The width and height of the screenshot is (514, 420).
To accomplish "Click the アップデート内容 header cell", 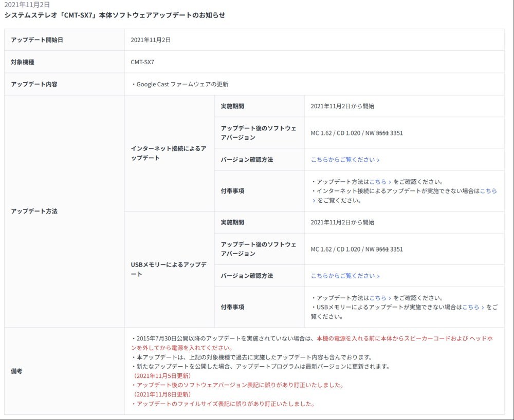I will click(64, 84).
